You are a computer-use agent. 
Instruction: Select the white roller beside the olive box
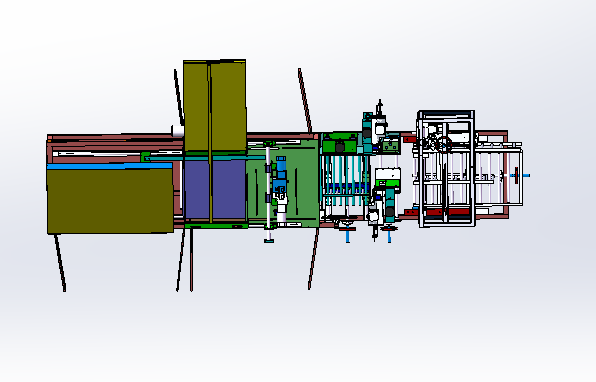pos(178,130)
